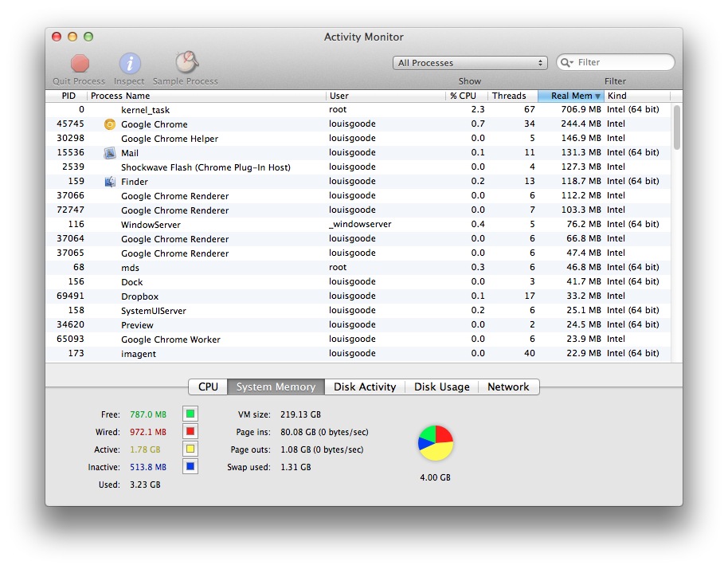728x569 pixels.
Task: Sort by User column header
Action: pos(386,96)
